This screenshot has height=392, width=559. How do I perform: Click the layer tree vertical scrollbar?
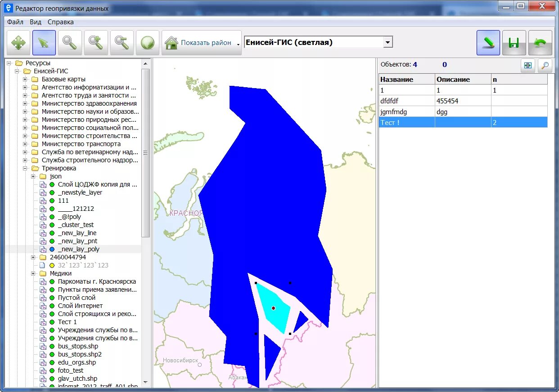146,153
